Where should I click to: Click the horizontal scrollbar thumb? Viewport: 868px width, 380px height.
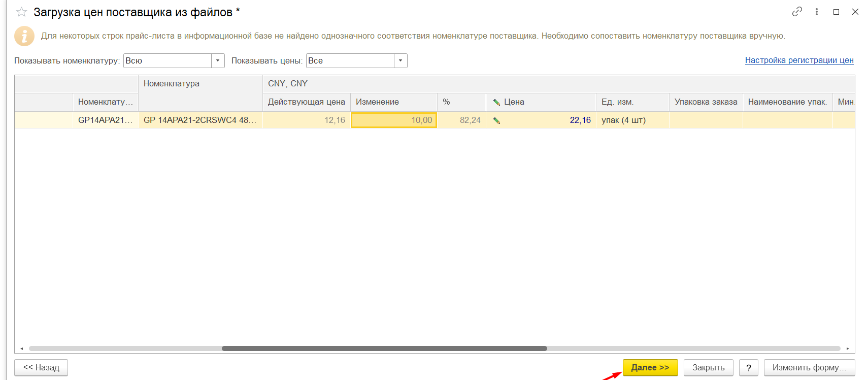click(384, 349)
